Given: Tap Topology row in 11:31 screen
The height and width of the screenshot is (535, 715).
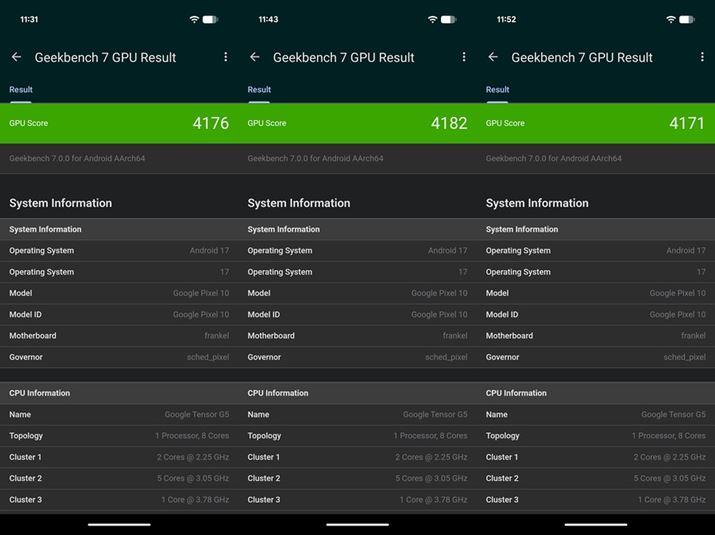Looking at the screenshot, I should click(x=119, y=436).
